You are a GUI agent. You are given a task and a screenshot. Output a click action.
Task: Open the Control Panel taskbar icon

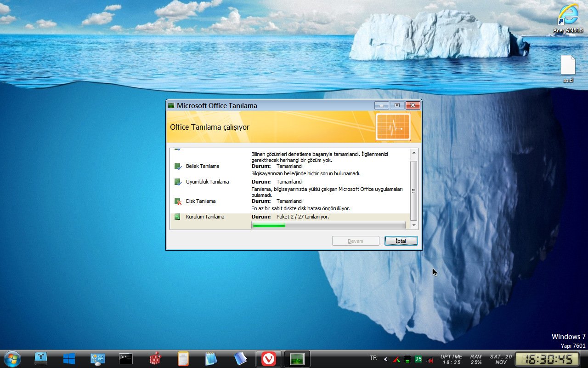[x=98, y=359]
